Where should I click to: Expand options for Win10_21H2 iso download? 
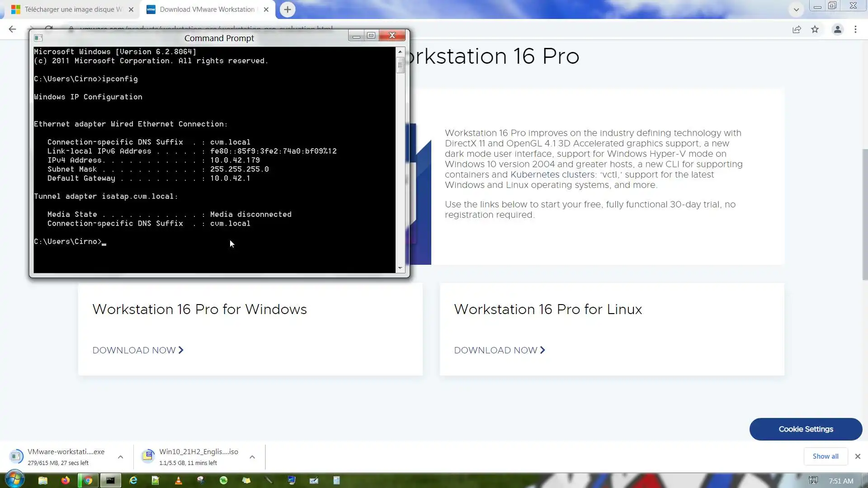pos(252,457)
